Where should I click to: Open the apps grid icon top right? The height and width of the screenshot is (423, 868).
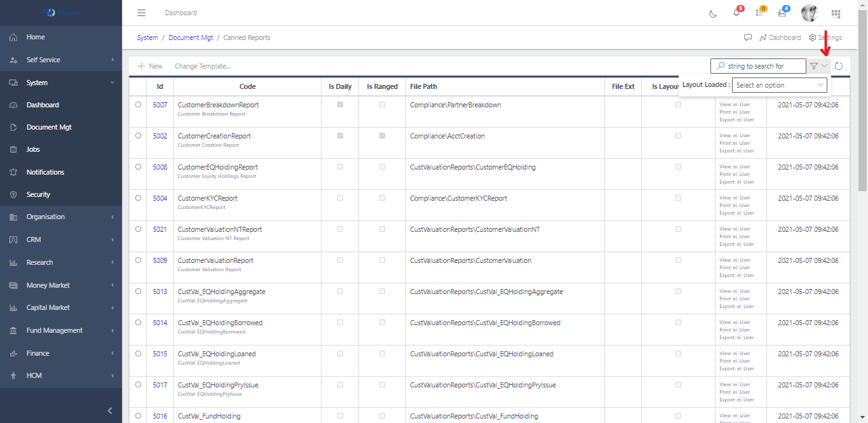pyautogui.click(x=836, y=13)
